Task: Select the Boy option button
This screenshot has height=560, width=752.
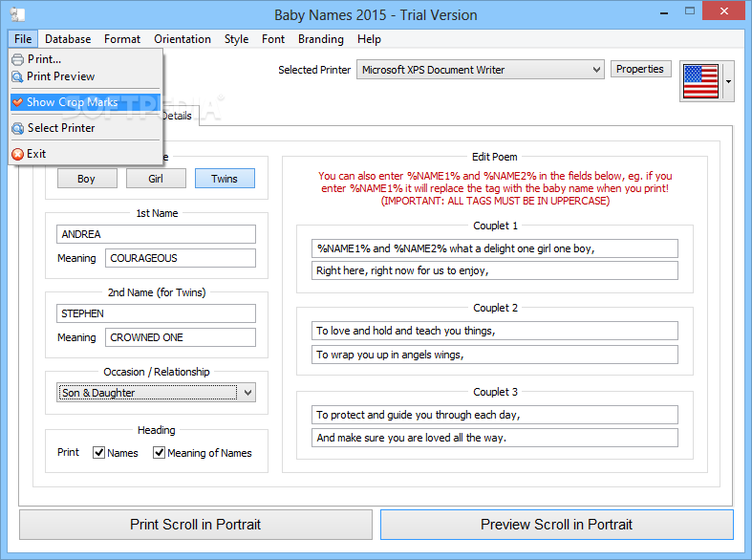Action: [87, 179]
